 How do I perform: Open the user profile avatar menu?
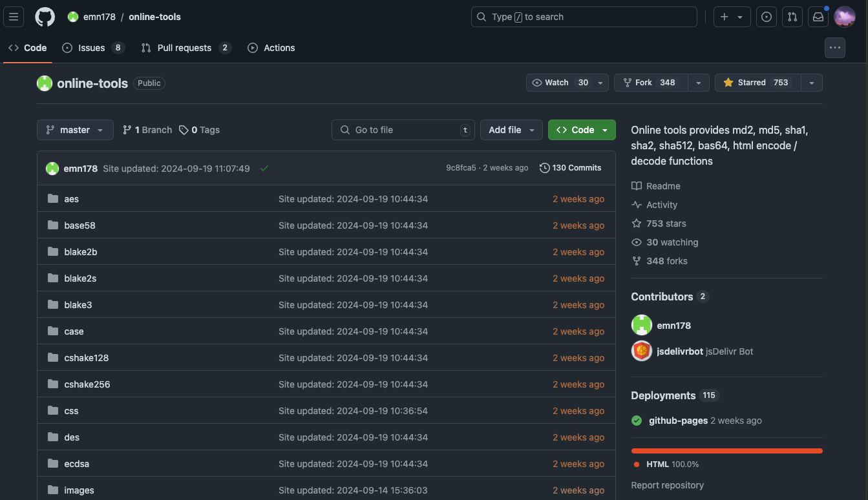tap(845, 17)
